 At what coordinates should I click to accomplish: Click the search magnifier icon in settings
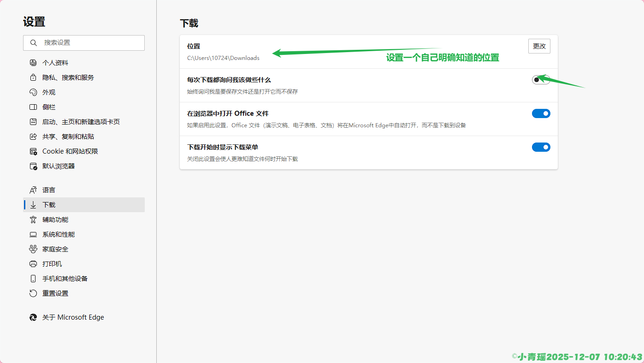coord(33,42)
